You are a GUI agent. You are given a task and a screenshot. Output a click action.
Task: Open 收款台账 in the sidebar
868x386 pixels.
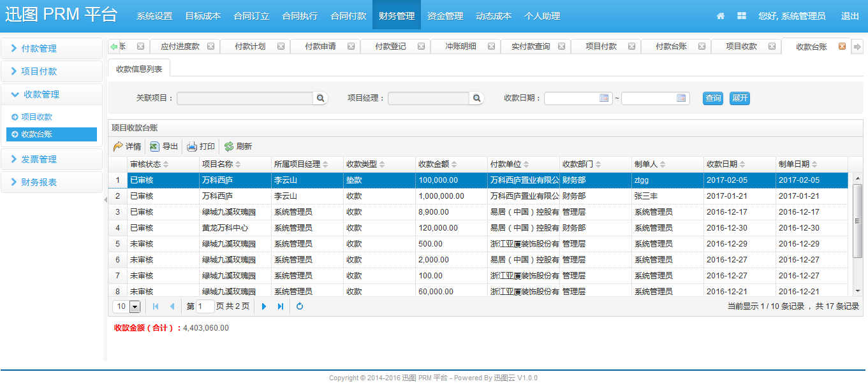click(52, 134)
